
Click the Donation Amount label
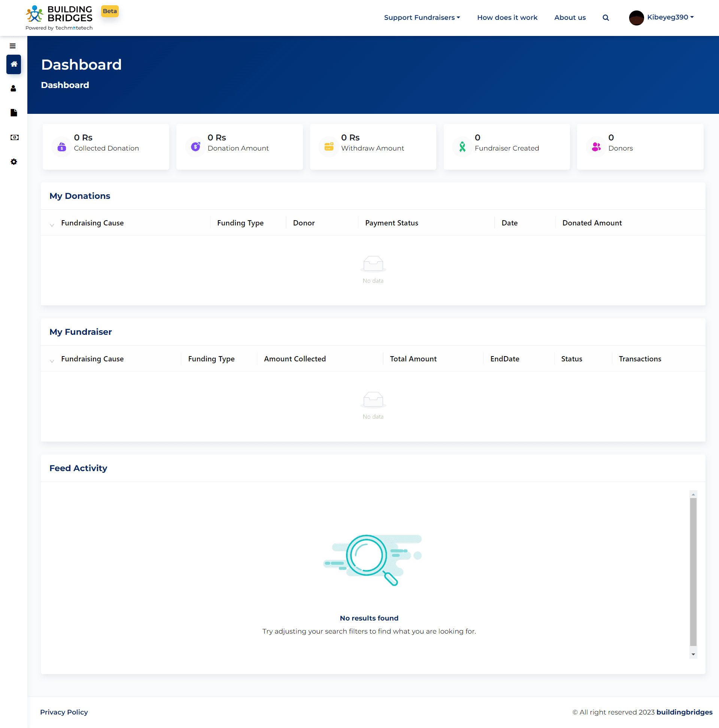coord(238,148)
